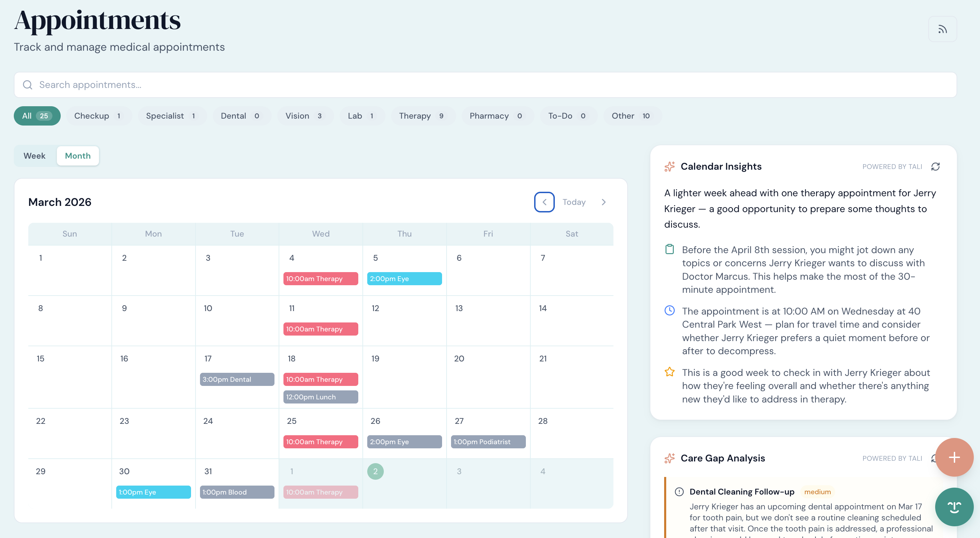This screenshot has height=538, width=980.
Task: Switch calendar to Week view
Action: coord(34,156)
